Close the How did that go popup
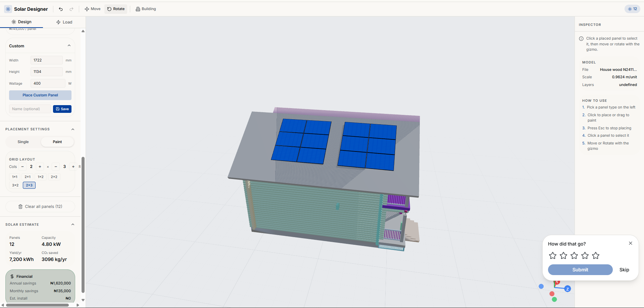Image resolution: width=644 pixels, height=308 pixels. click(631, 243)
